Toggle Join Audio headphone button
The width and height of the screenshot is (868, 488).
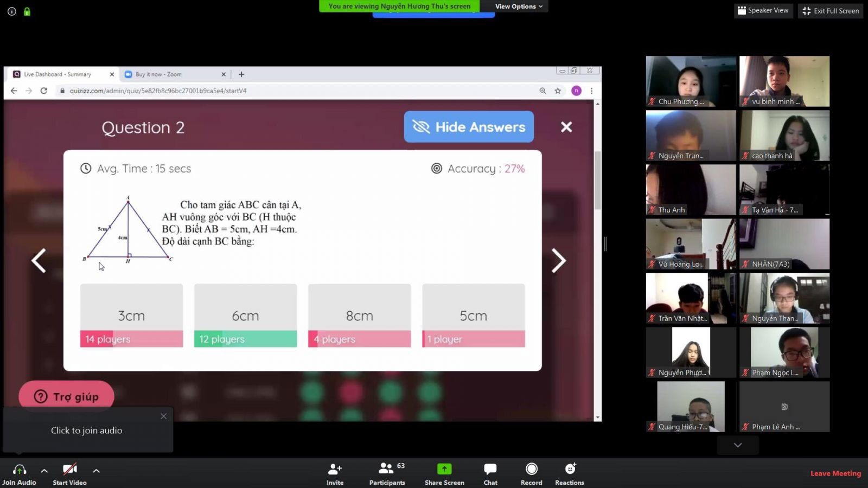click(19, 470)
